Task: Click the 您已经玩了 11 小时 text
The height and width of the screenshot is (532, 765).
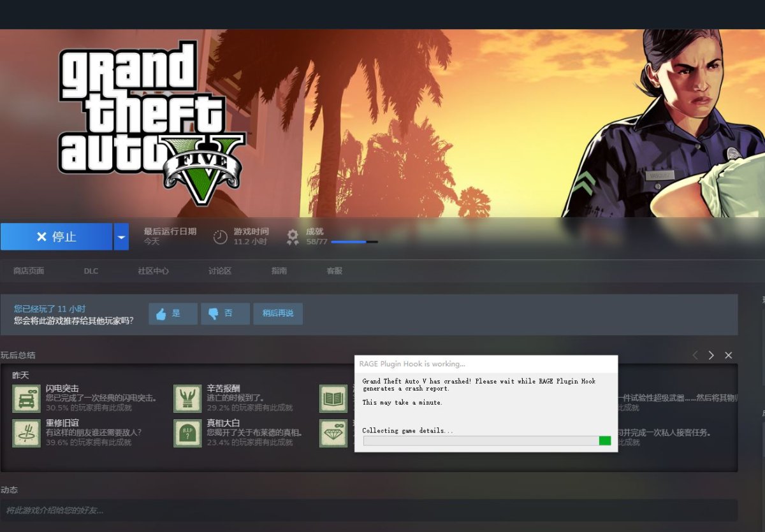Action: (50, 308)
